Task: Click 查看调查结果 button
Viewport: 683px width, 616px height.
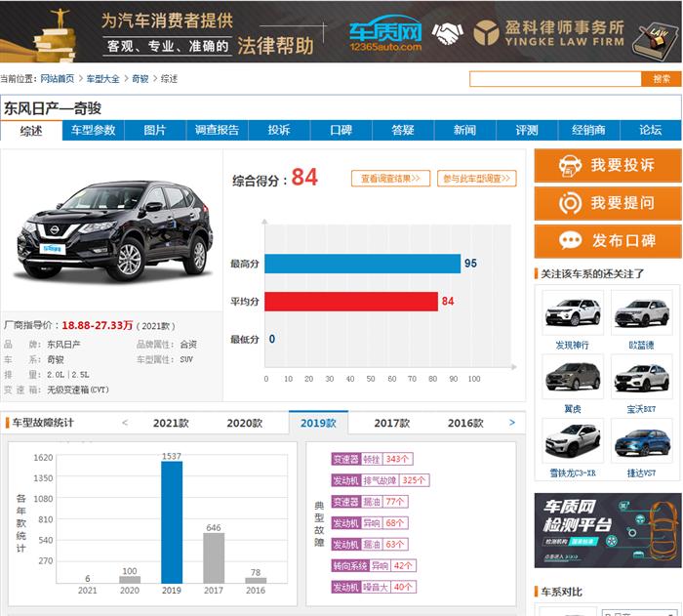Action: (x=390, y=179)
